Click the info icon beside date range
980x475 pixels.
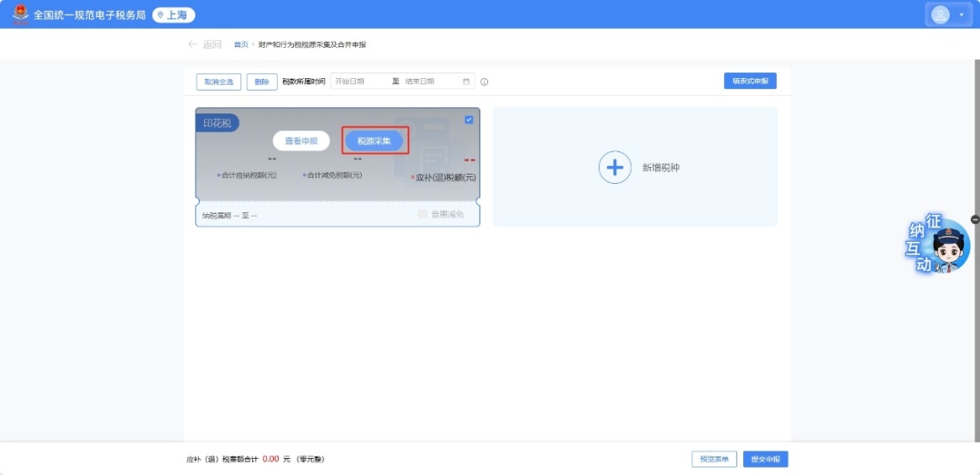[485, 82]
